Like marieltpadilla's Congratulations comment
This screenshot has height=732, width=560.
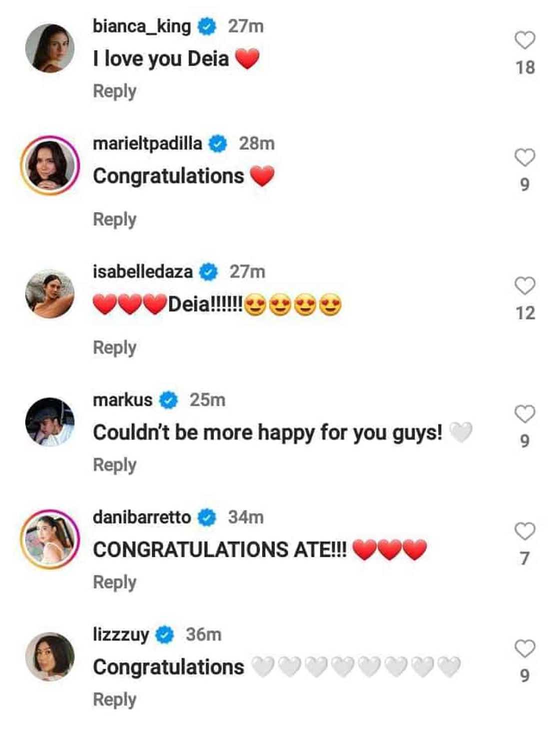524,157
